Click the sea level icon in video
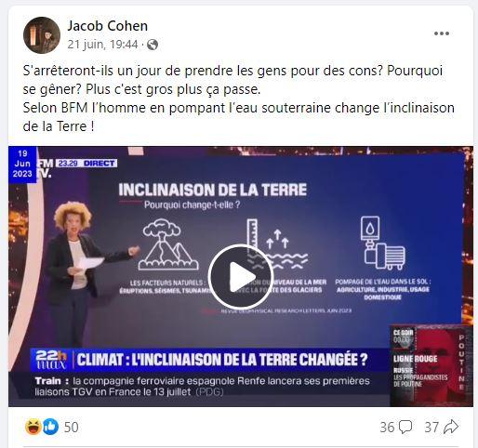The image size is (478, 448). click(x=277, y=244)
